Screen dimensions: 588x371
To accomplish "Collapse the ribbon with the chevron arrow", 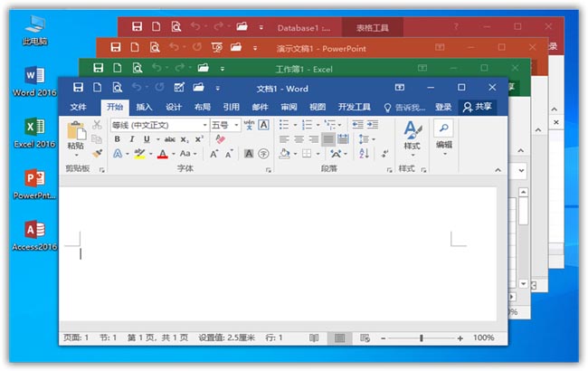I will pyautogui.click(x=498, y=170).
